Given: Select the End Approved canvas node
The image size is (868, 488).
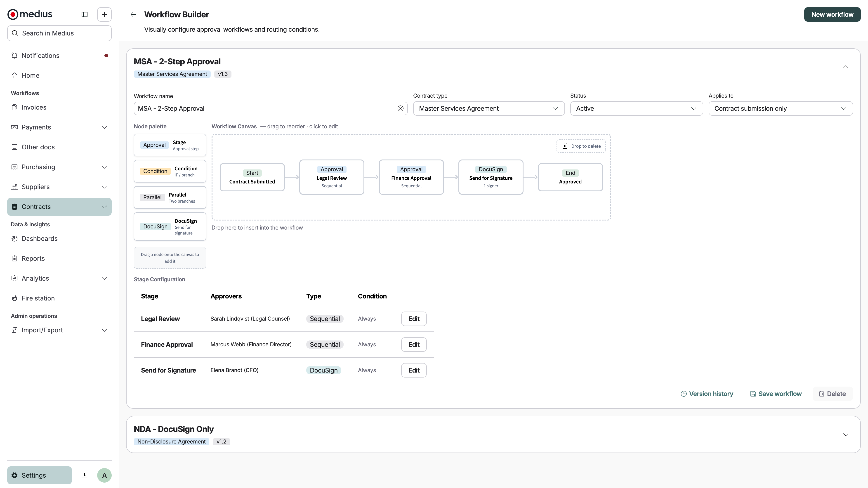Looking at the screenshot, I should [x=570, y=177].
